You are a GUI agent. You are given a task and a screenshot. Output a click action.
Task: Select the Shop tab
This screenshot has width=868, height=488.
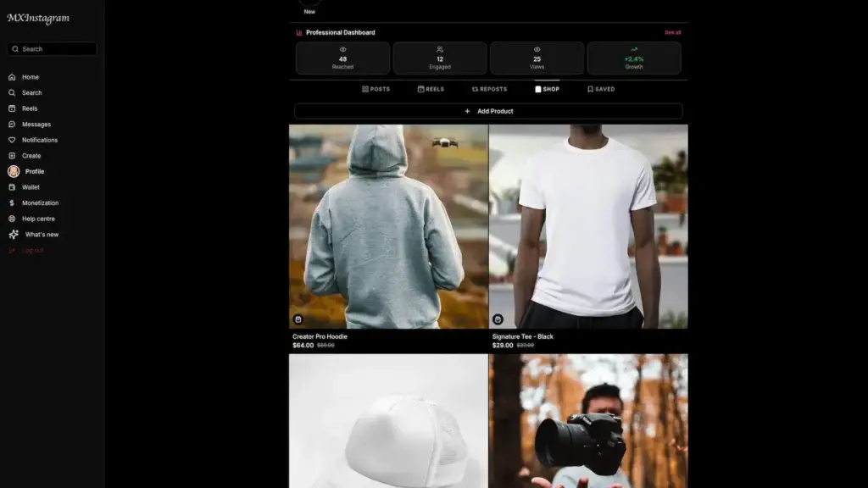pyautogui.click(x=547, y=89)
